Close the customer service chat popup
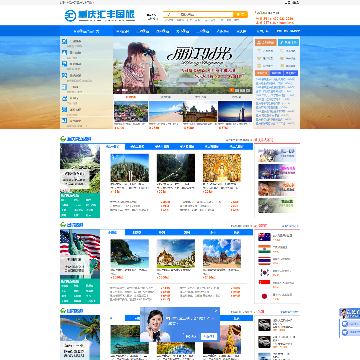This screenshot has height=360, width=360. pyautogui.click(x=216, y=311)
